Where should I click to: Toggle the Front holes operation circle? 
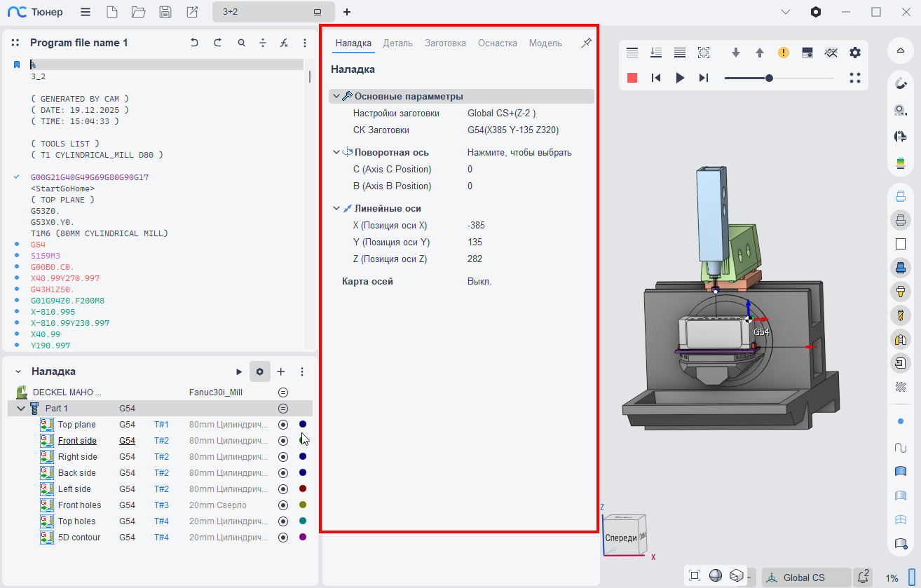[283, 505]
